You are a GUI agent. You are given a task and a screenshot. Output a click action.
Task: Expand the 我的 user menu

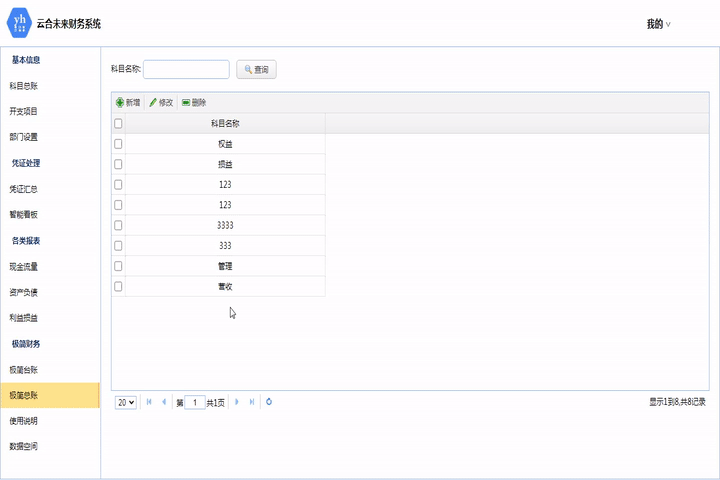tap(658, 24)
